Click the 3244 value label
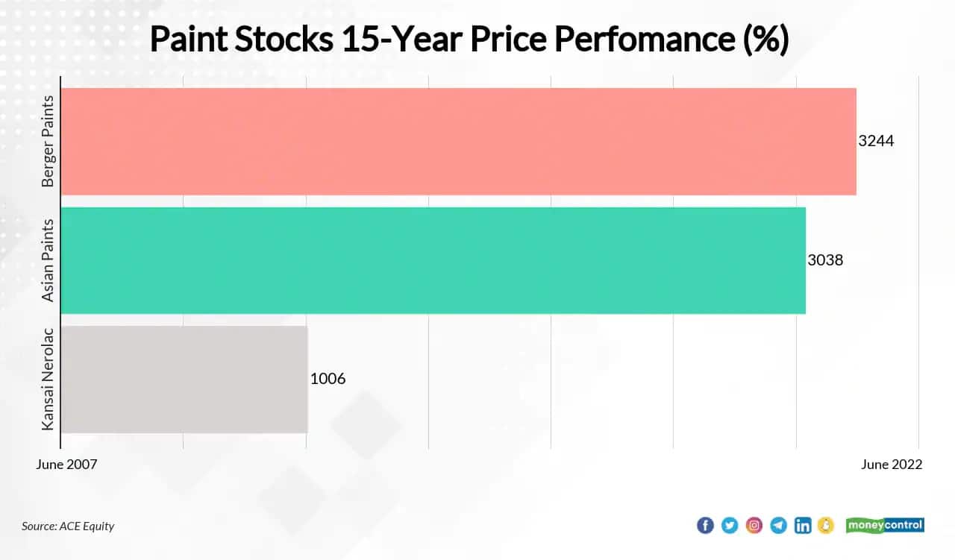 (x=876, y=141)
